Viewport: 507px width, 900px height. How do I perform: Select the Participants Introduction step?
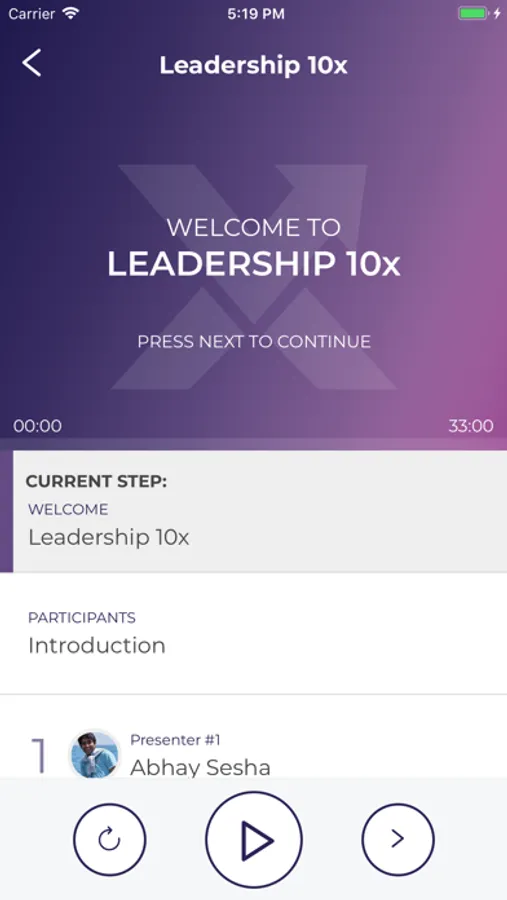coord(253,634)
